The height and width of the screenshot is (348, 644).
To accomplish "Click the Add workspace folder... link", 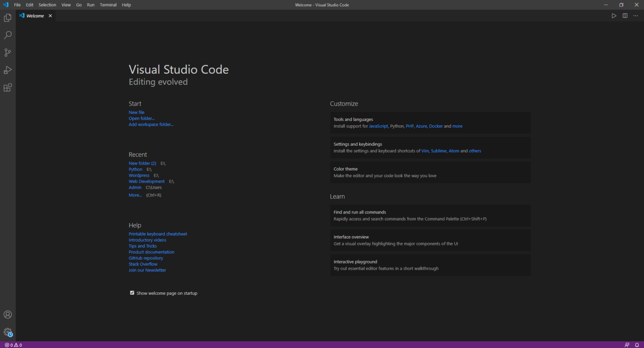I will coord(151,124).
